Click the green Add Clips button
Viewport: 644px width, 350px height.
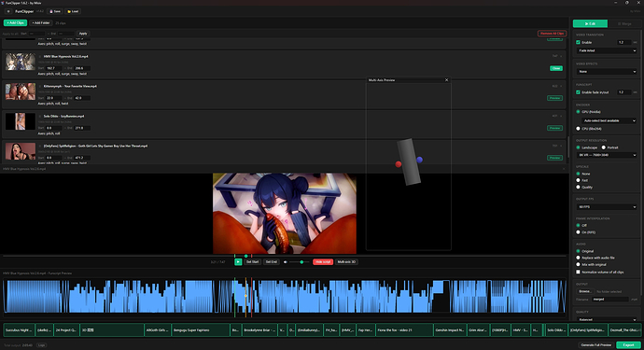[x=16, y=23]
